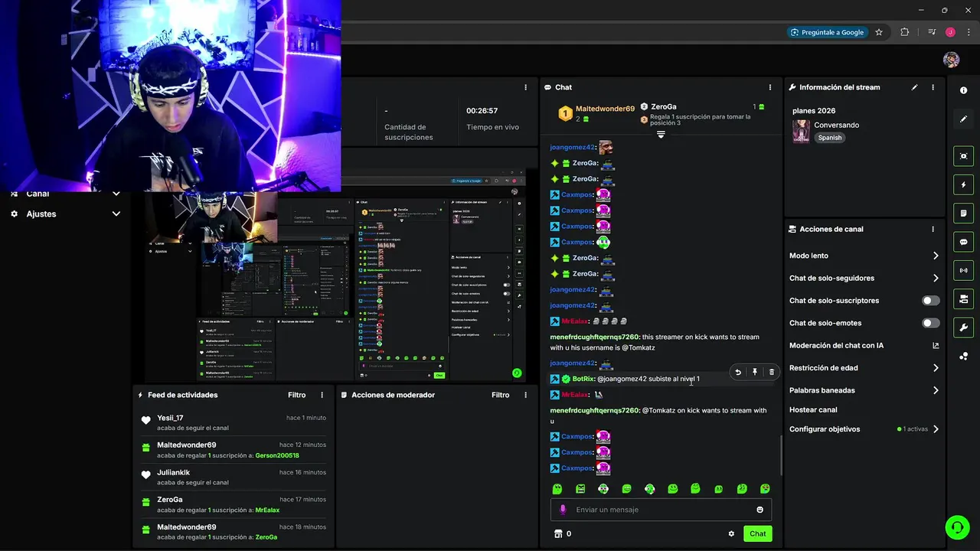The width and height of the screenshot is (980, 551).
Task: Click the shop icon below message box
Action: click(x=558, y=533)
